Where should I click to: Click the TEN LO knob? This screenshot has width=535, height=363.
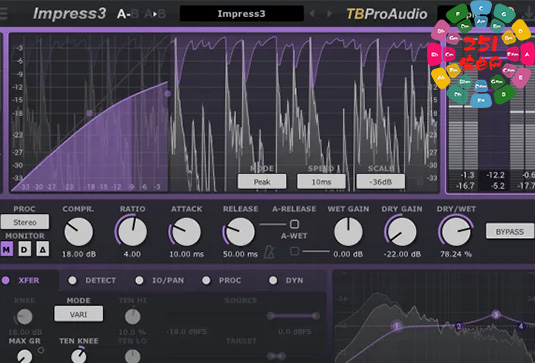click(x=132, y=356)
